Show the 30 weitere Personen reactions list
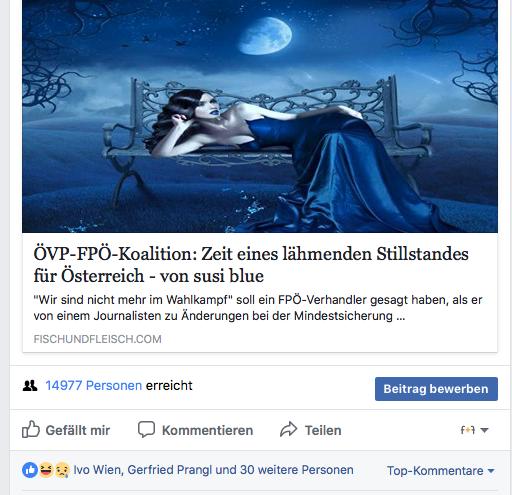This screenshot has width=512, height=495. (x=297, y=470)
